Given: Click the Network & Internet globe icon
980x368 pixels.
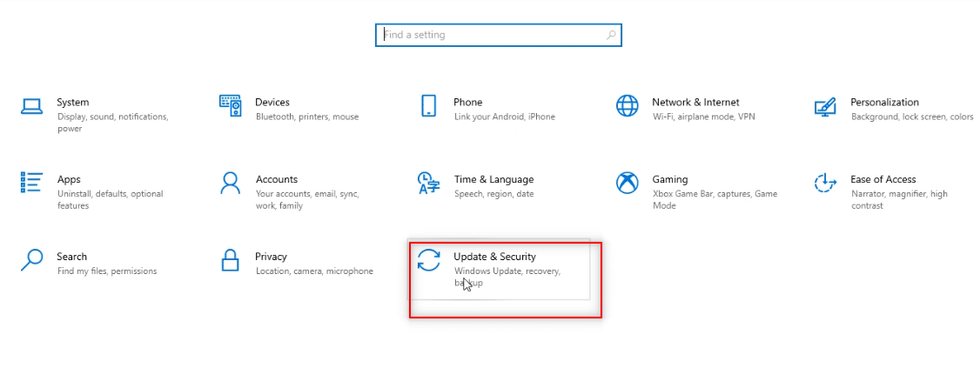Looking at the screenshot, I should (x=627, y=106).
